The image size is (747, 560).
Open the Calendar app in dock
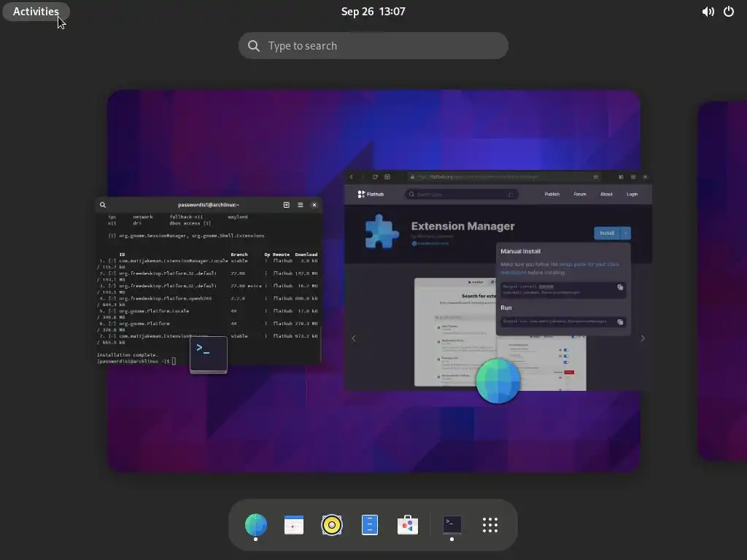(294, 525)
